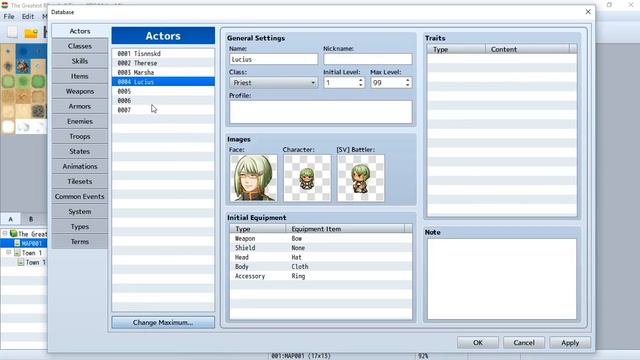This screenshot has height=360, width=640.
Task: Select empty actor slot 0007
Action: pyautogui.click(x=163, y=110)
